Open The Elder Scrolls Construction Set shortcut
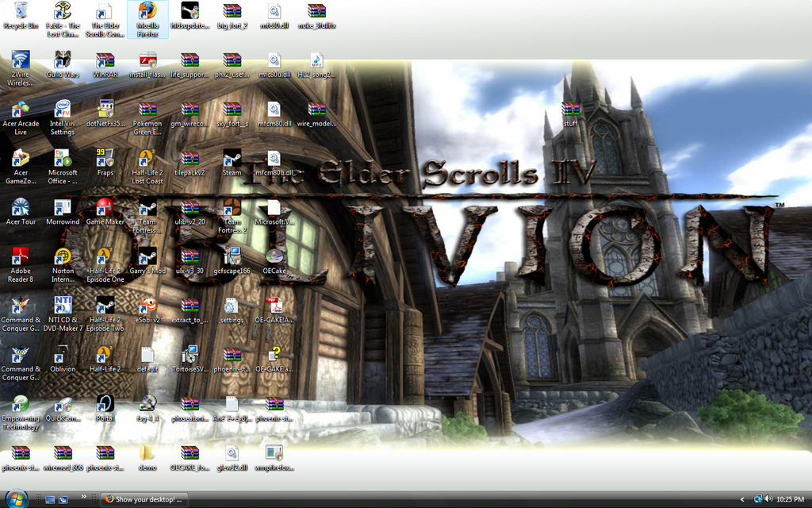The height and width of the screenshot is (508, 812). coord(105,20)
